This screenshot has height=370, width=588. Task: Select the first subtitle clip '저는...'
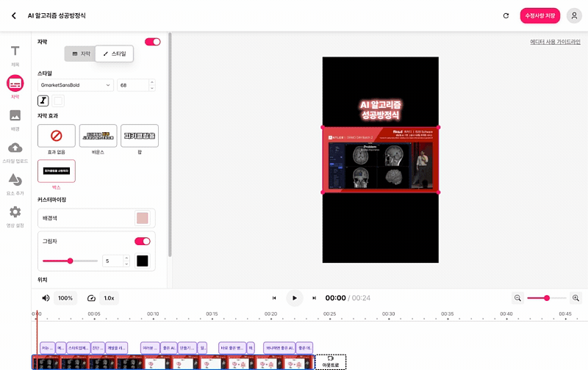point(47,348)
